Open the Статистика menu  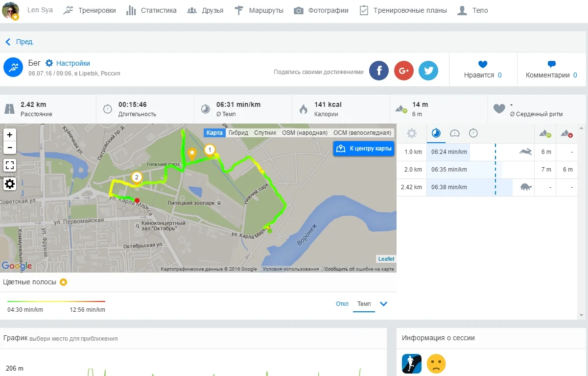(x=151, y=10)
